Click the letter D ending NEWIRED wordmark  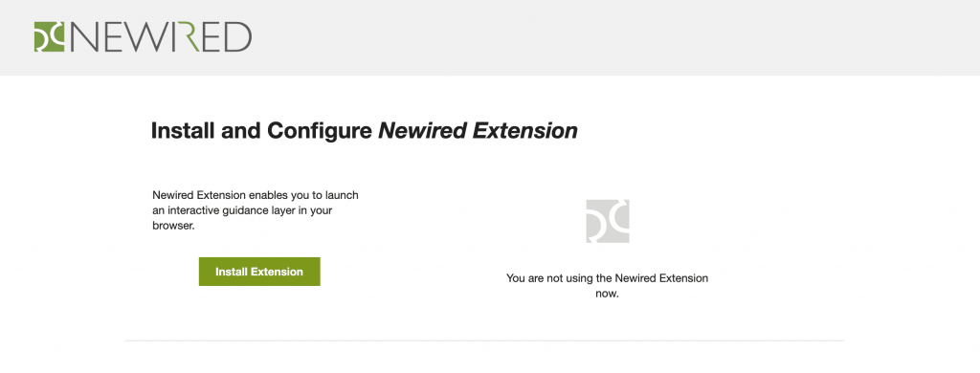coord(239,37)
